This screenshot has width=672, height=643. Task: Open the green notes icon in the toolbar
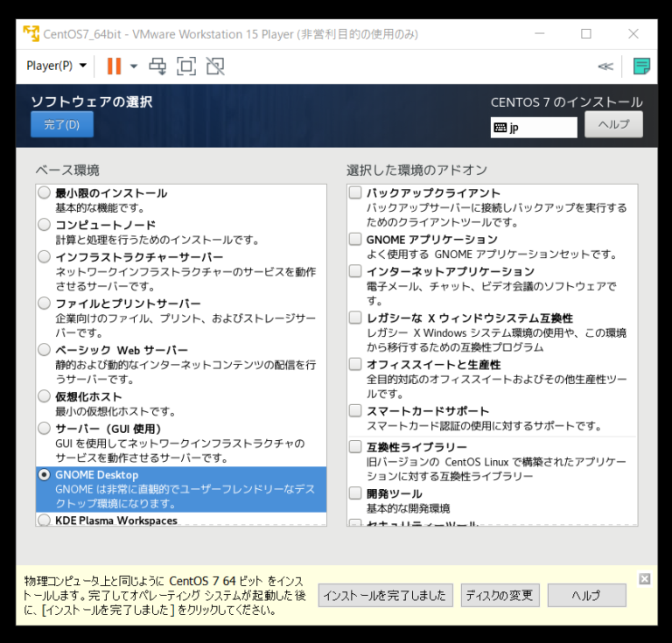[641, 66]
